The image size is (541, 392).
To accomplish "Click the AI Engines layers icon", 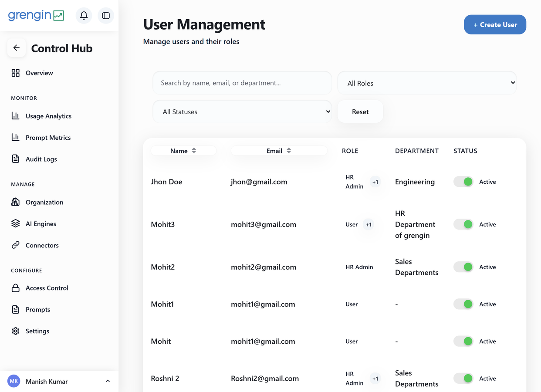I will tap(16, 223).
